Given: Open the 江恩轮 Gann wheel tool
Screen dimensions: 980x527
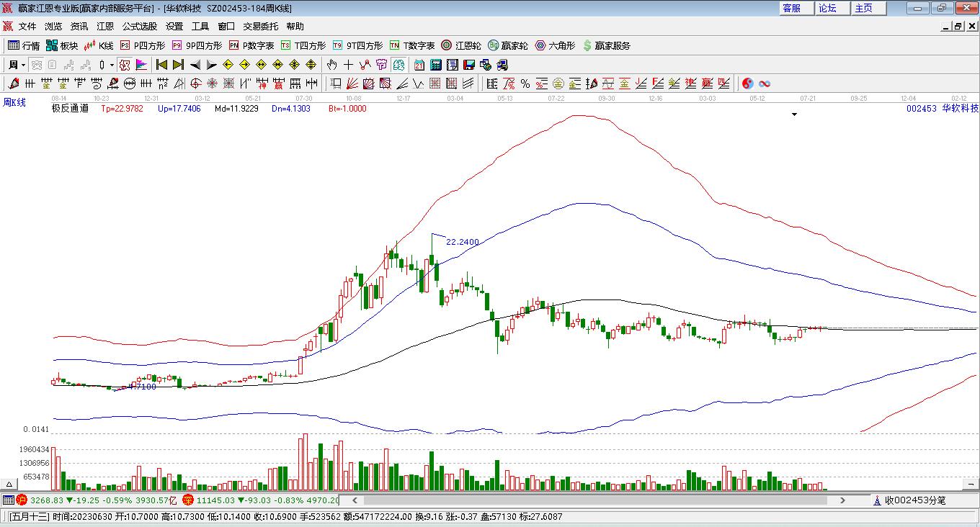Looking at the screenshot, I should 461,45.
